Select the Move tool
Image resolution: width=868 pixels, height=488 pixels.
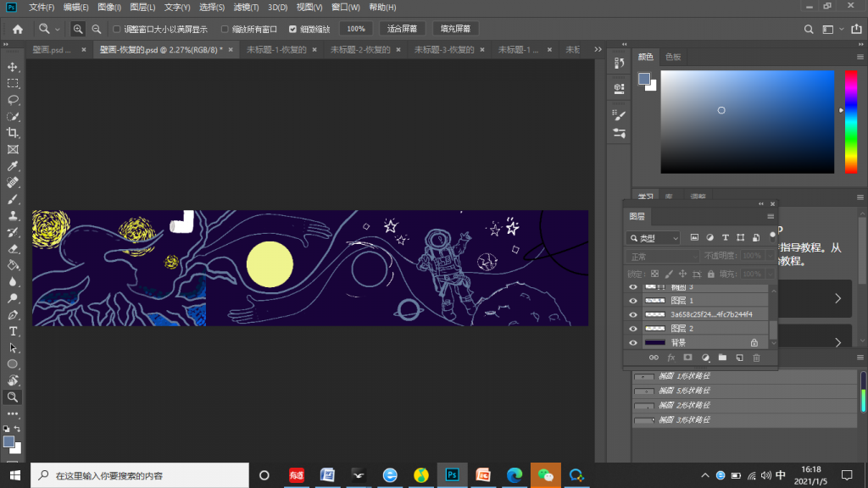(12, 67)
